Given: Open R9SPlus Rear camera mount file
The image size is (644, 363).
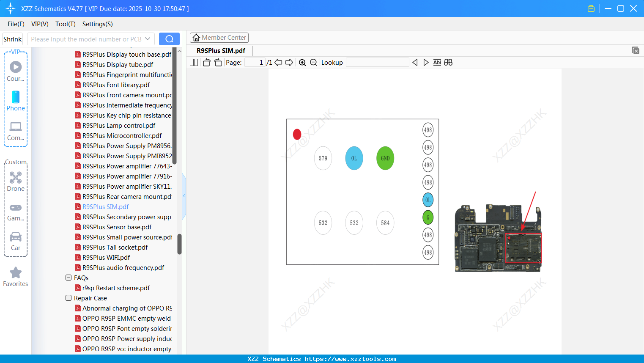Looking at the screenshot, I should point(127,196).
